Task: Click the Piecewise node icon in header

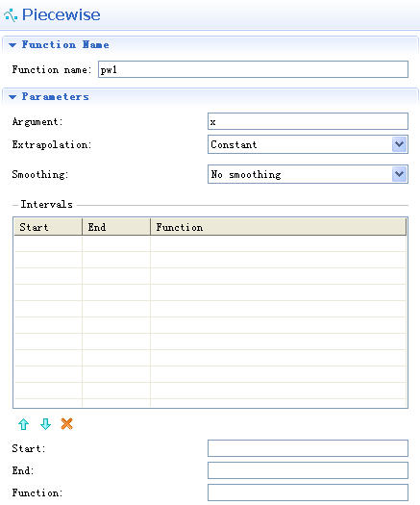Action: tap(11, 15)
